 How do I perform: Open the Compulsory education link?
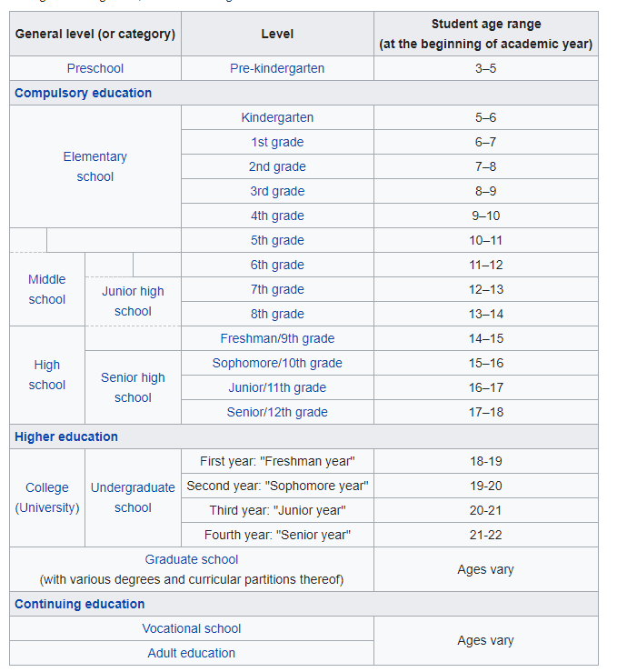tap(84, 93)
